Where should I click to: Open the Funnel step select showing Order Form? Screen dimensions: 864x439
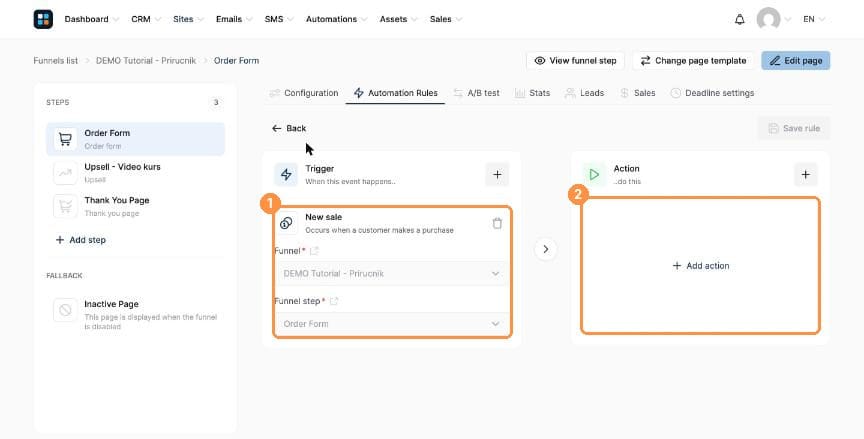(392, 324)
